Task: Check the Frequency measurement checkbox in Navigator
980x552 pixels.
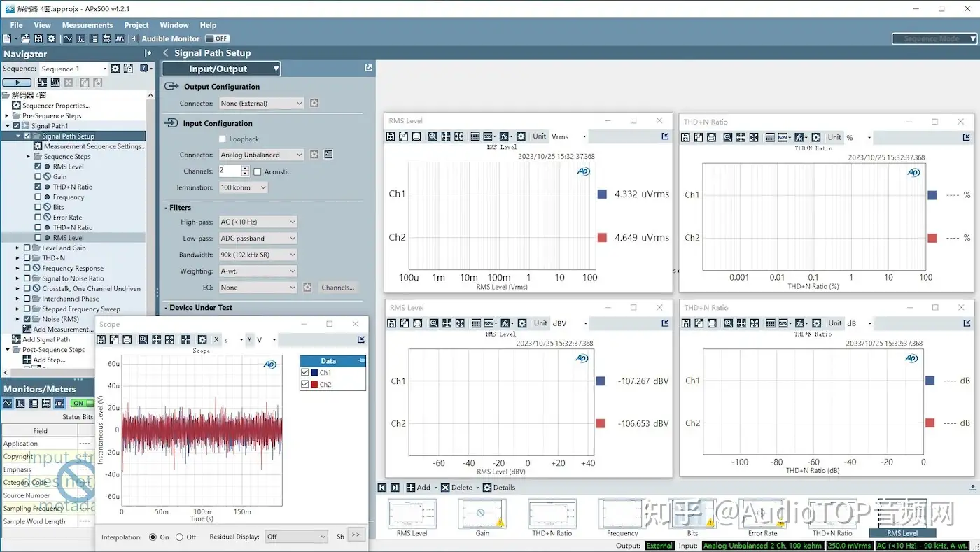Action: point(38,197)
